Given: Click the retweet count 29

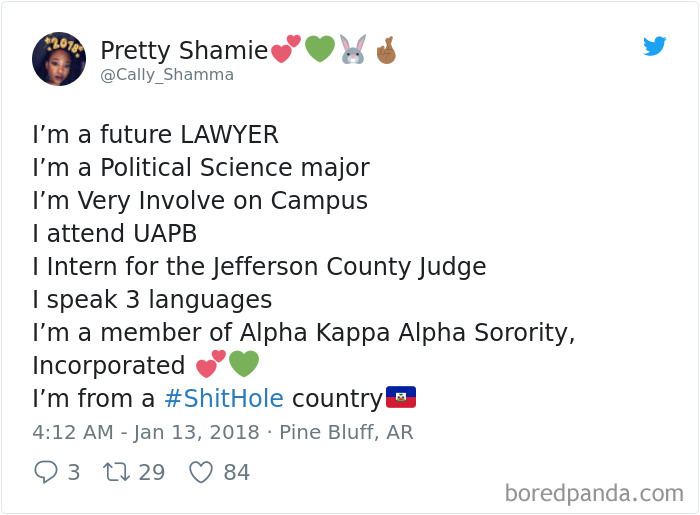Looking at the screenshot, I should click(152, 472).
